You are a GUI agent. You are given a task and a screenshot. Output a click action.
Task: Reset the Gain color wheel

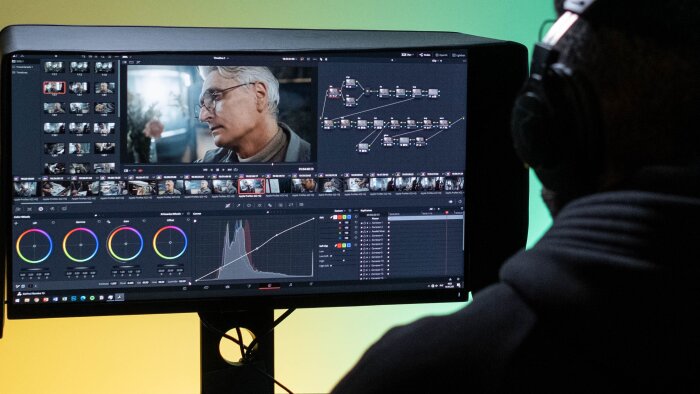(144, 220)
